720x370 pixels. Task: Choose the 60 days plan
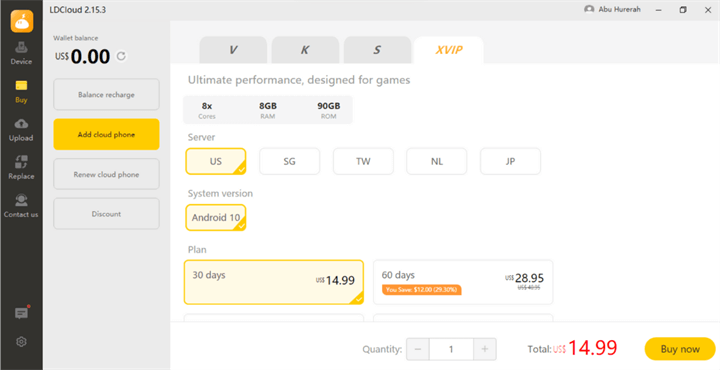[x=463, y=282]
